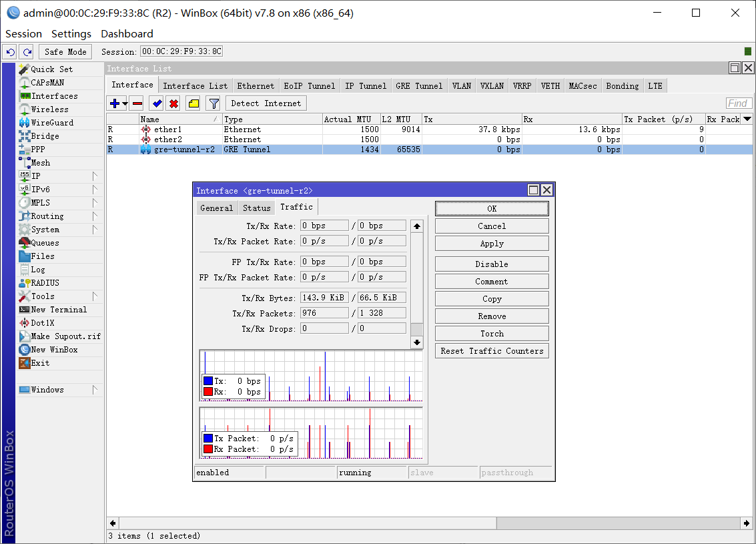Open the Settings menu
The height and width of the screenshot is (544, 756).
tap(71, 34)
